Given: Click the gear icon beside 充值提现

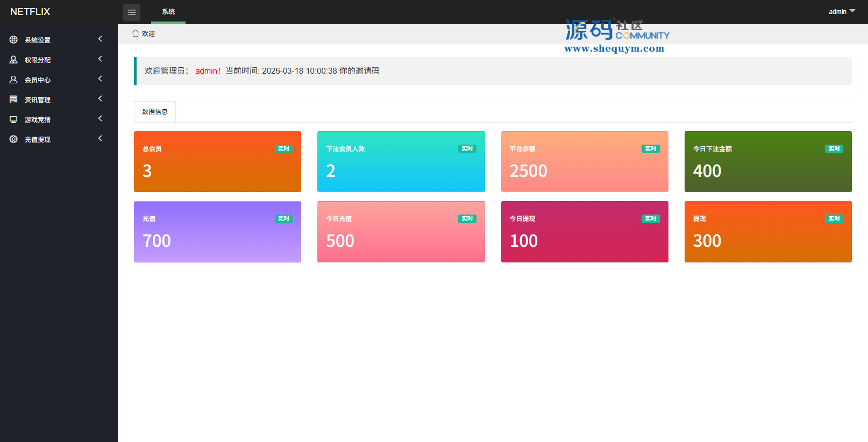Looking at the screenshot, I should click(x=13, y=139).
